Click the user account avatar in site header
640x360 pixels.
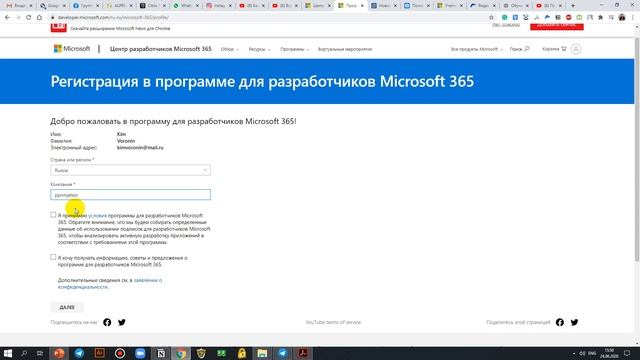click(x=576, y=49)
